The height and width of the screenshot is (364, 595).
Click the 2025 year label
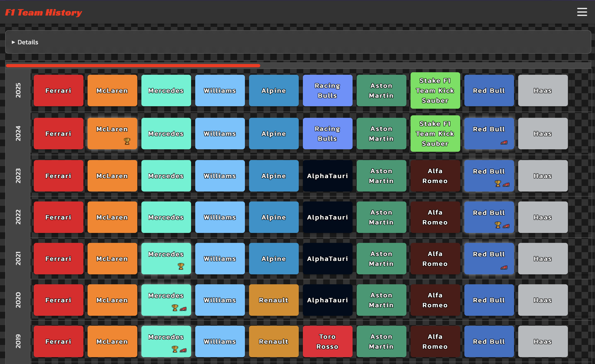[18, 90]
